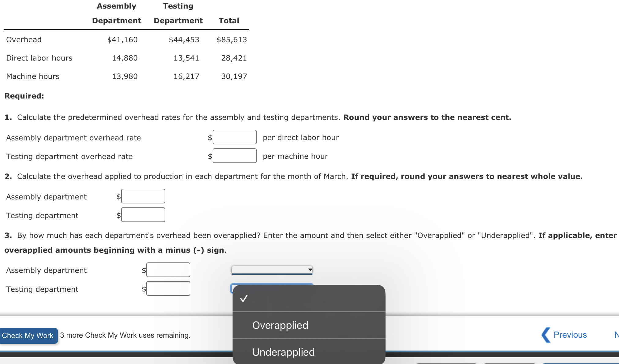The height and width of the screenshot is (364, 619).
Task: Click the Assembly Department column header
Action: coord(117,13)
